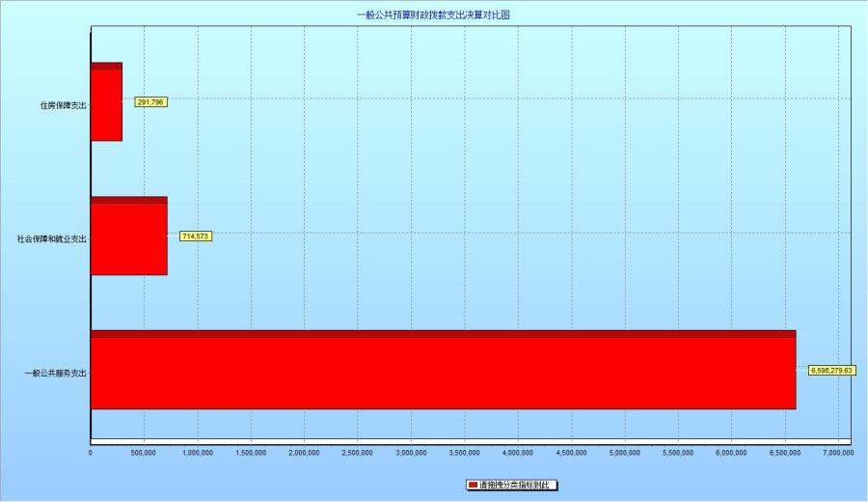The height and width of the screenshot is (502, 868).
Task: Click the 一般公共服务支出 axis category label
Action: click(56, 373)
